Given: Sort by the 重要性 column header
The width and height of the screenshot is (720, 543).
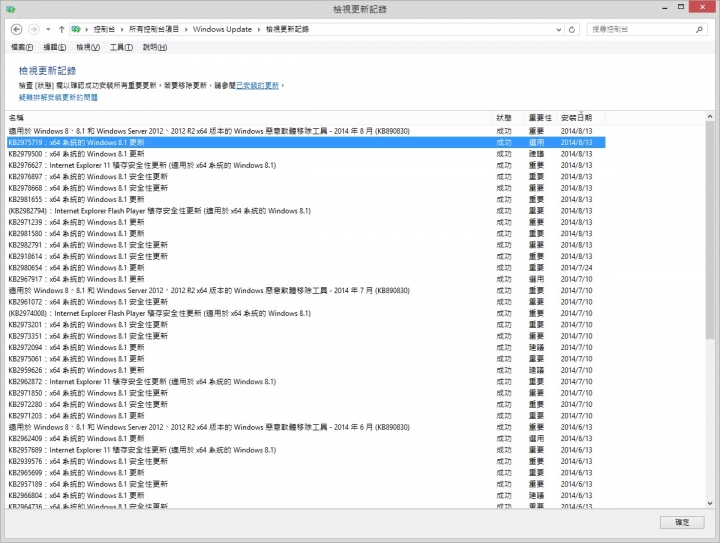Looking at the screenshot, I should pos(540,118).
